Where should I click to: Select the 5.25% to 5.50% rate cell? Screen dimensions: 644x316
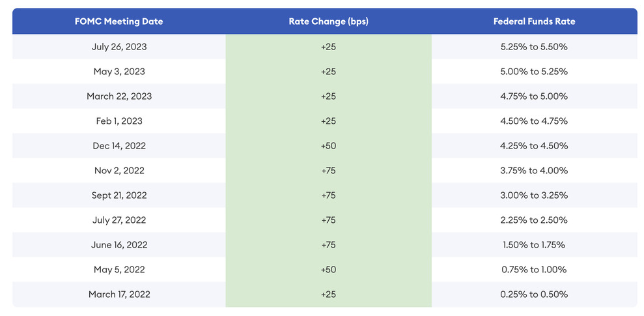(x=534, y=46)
